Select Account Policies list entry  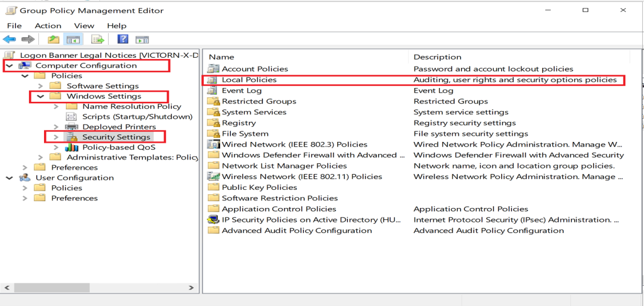[x=255, y=69]
